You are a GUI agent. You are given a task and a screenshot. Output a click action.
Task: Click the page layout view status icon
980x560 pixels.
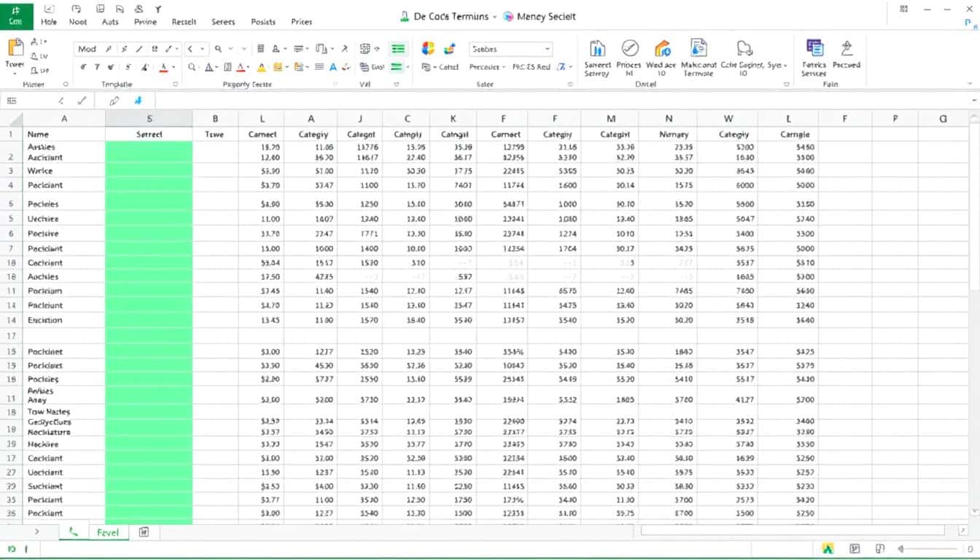point(855,548)
